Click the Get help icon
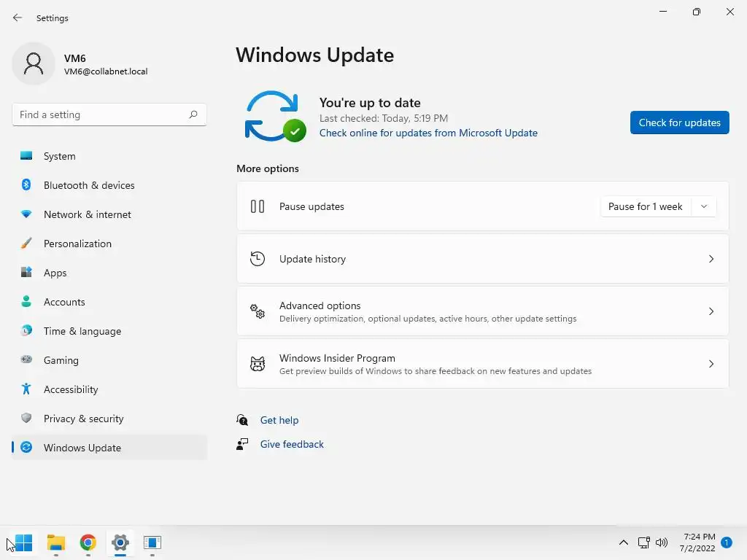747x560 pixels. [242, 419]
